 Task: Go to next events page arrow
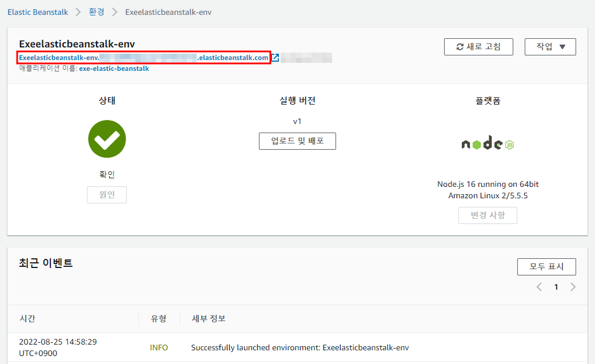point(573,287)
